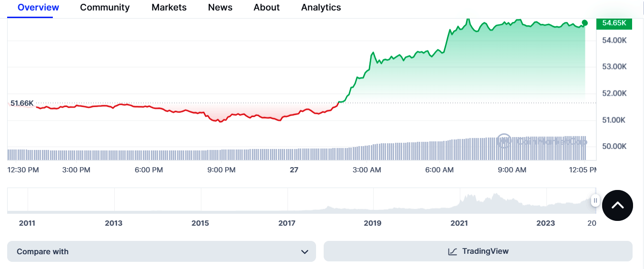The image size is (644, 269).
Task: Click the 9:00 AM time axis label
Action: coord(512,170)
